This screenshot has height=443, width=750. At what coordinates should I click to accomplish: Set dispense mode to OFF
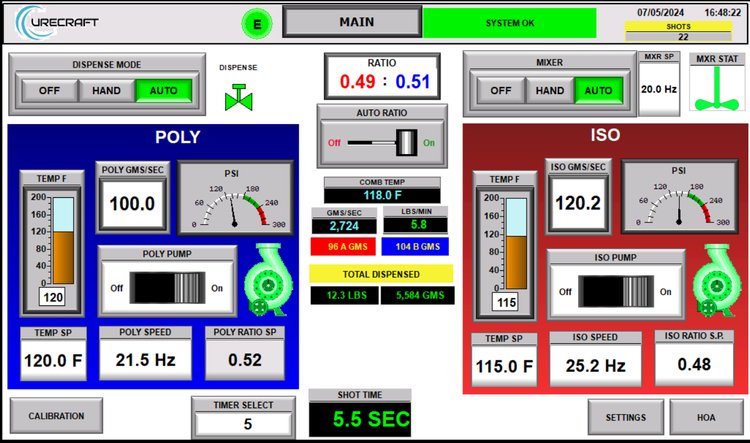point(49,90)
